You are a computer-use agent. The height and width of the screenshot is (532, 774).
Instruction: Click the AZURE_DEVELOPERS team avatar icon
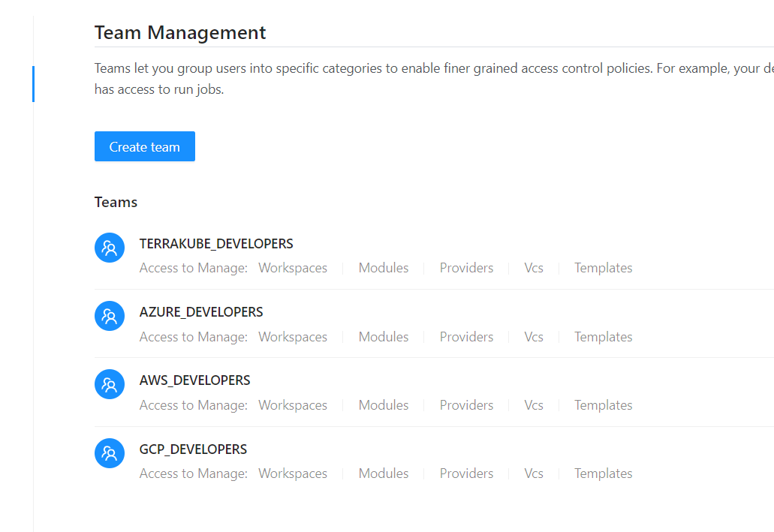click(x=110, y=316)
